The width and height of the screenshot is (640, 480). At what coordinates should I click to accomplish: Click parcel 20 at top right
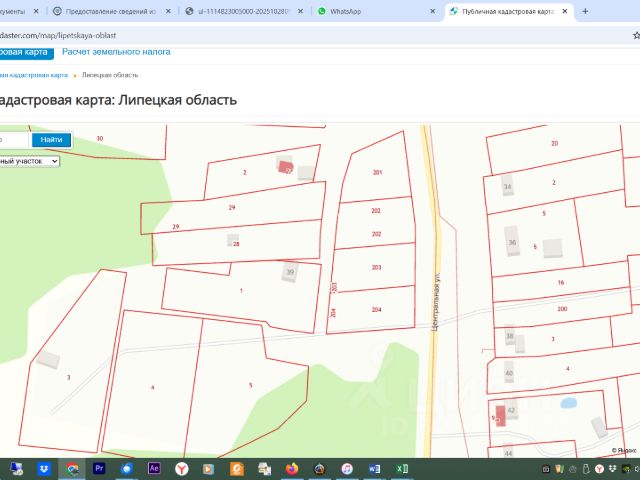pyautogui.click(x=554, y=143)
